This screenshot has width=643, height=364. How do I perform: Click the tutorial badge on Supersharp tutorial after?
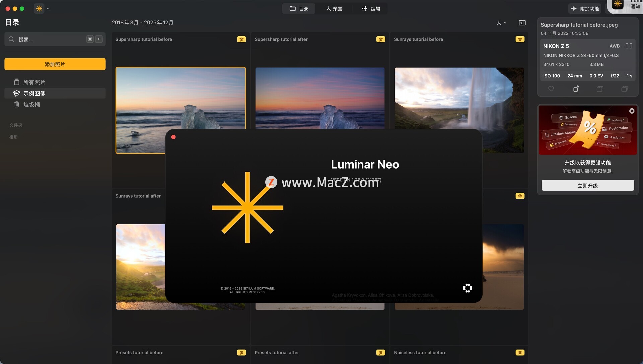[x=380, y=39]
